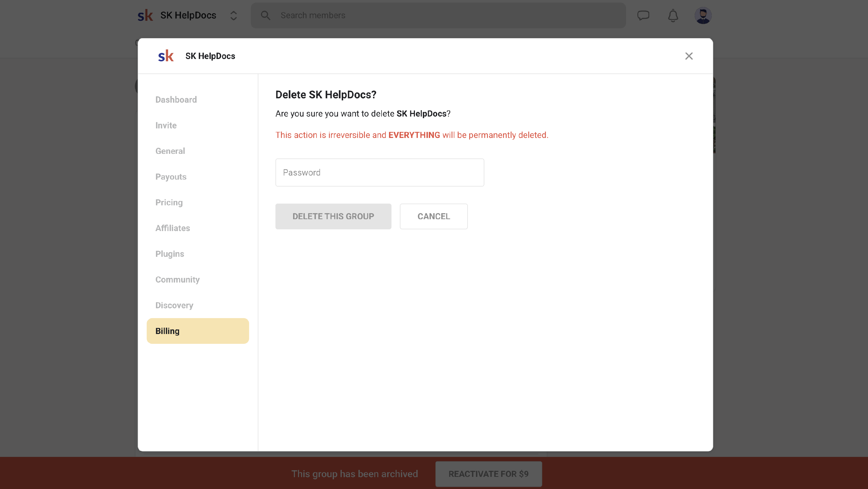Click Reactivate for $9 button

488,474
